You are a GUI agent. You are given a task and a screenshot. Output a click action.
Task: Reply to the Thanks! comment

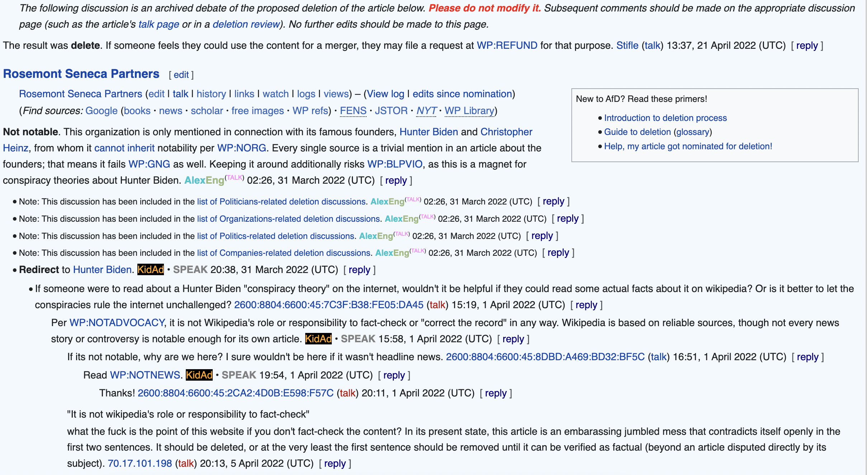pyautogui.click(x=496, y=393)
